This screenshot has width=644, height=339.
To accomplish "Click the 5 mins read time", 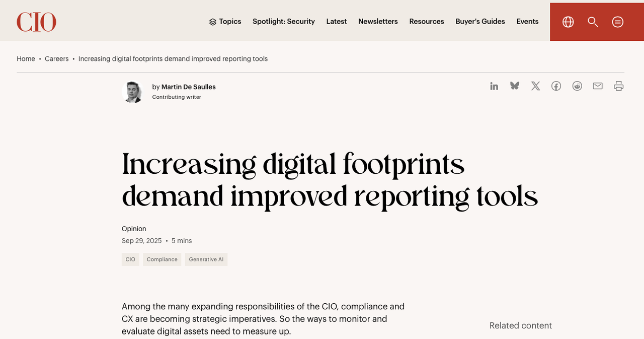I will (182, 241).
